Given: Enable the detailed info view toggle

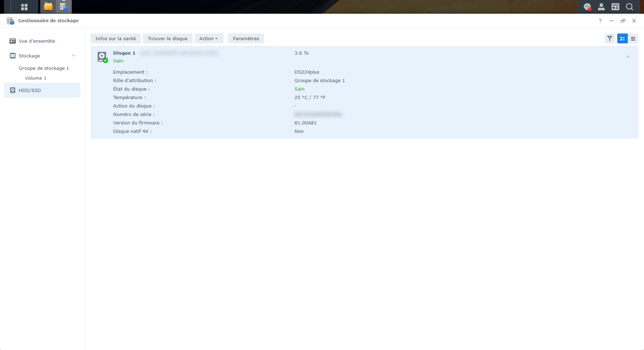Looking at the screenshot, I should pyautogui.click(x=622, y=38).
